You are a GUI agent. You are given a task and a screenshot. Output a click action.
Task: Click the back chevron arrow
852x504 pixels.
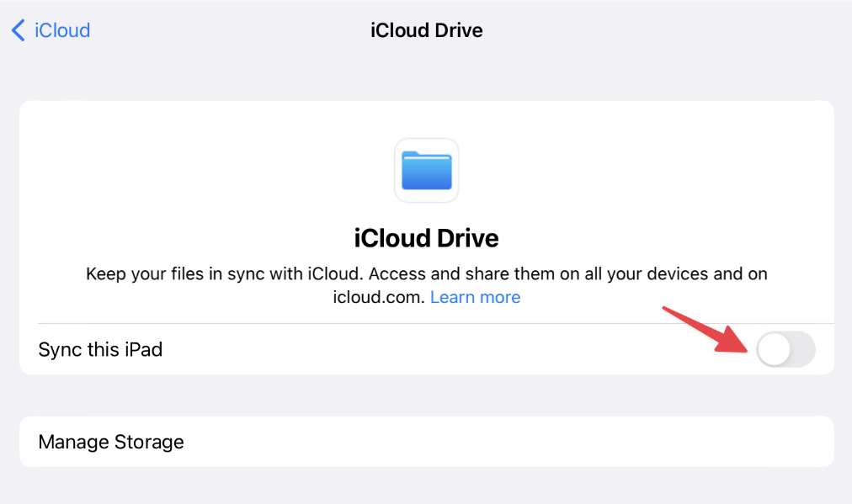point(18,30)
